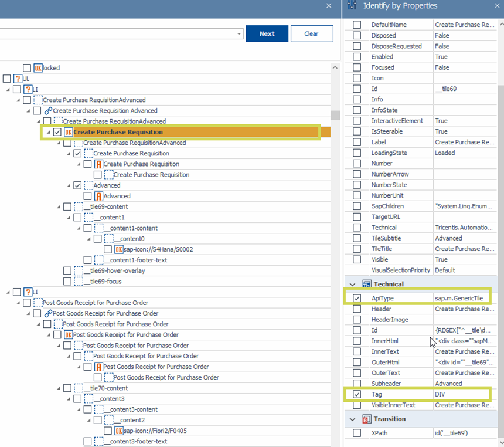Click the Technical section icon

[x=366, y=284]
